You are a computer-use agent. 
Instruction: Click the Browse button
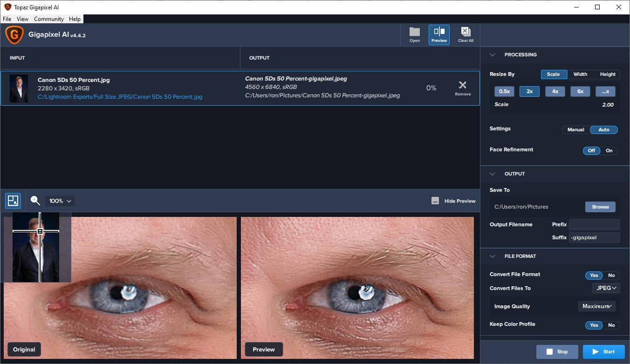coord(600,207)
